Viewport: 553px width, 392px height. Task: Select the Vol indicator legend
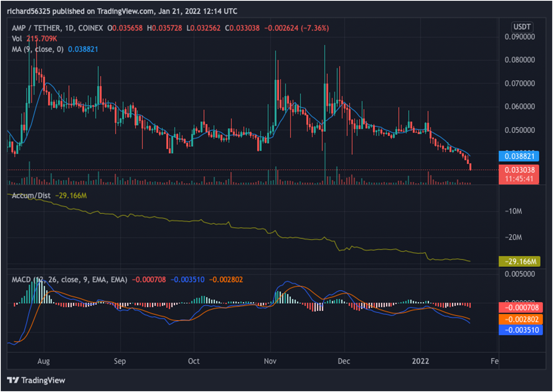pyautogui.click(x=17, y=39)
